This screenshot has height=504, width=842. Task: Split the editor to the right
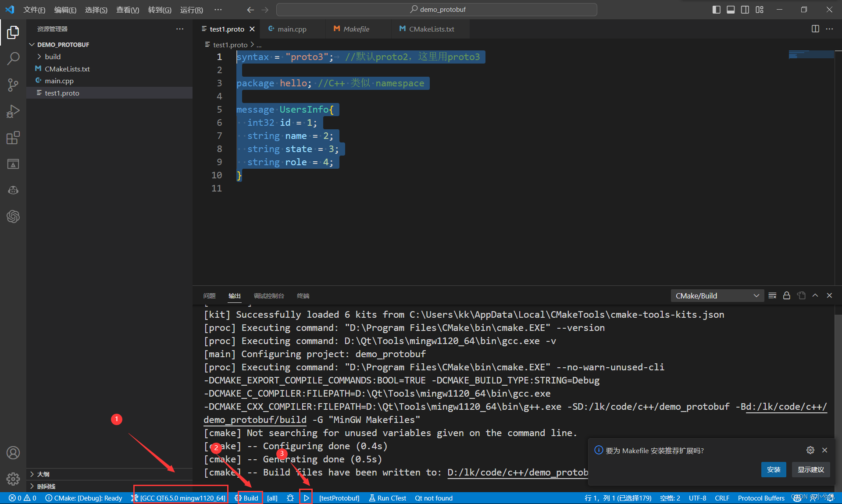coord(815,29)
